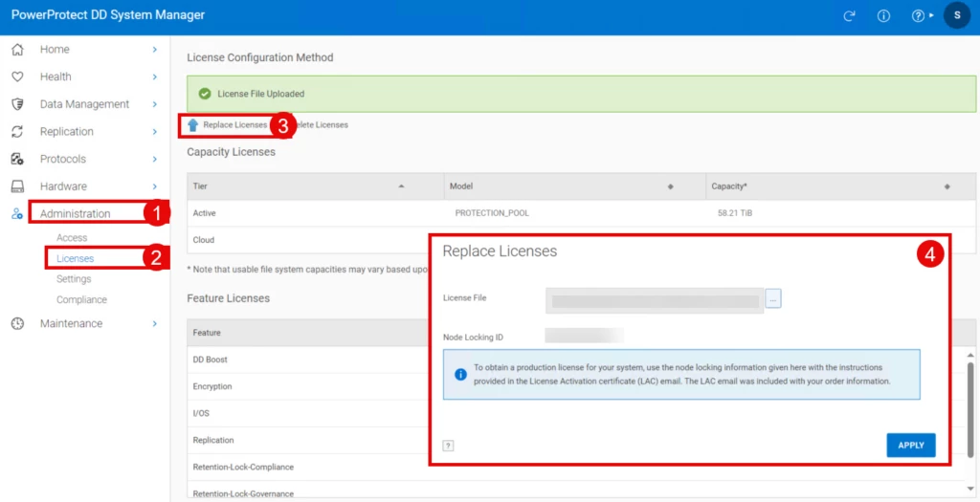This screenshot has width=980, height=502.
Task: Click the Administration user-gear icon
Action: [17, 213]
